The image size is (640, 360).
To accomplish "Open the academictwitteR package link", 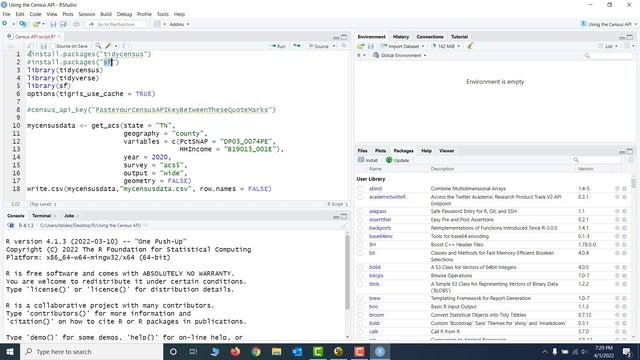I will pyautogui.click(x=387, y=197).
